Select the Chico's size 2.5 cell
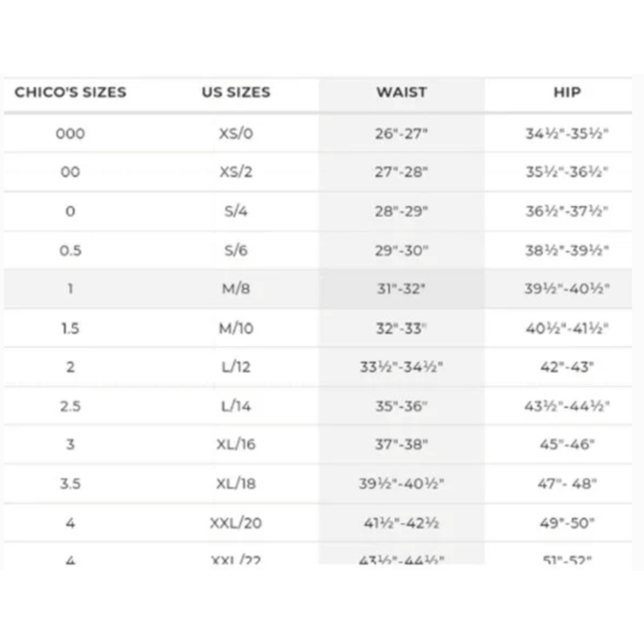This screenshot has height=644, width=644. tap(70, 406)
